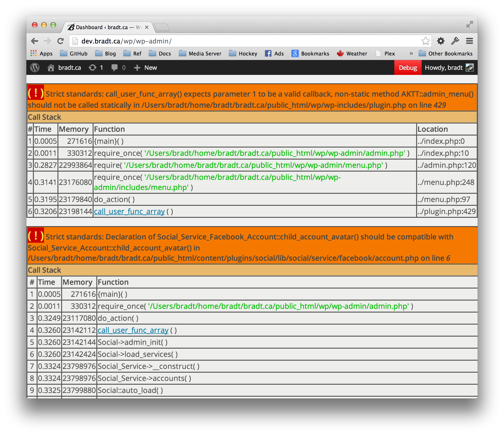Click the browser back arrow
Screen dimensions: 504x435
[x=34, y=41]
